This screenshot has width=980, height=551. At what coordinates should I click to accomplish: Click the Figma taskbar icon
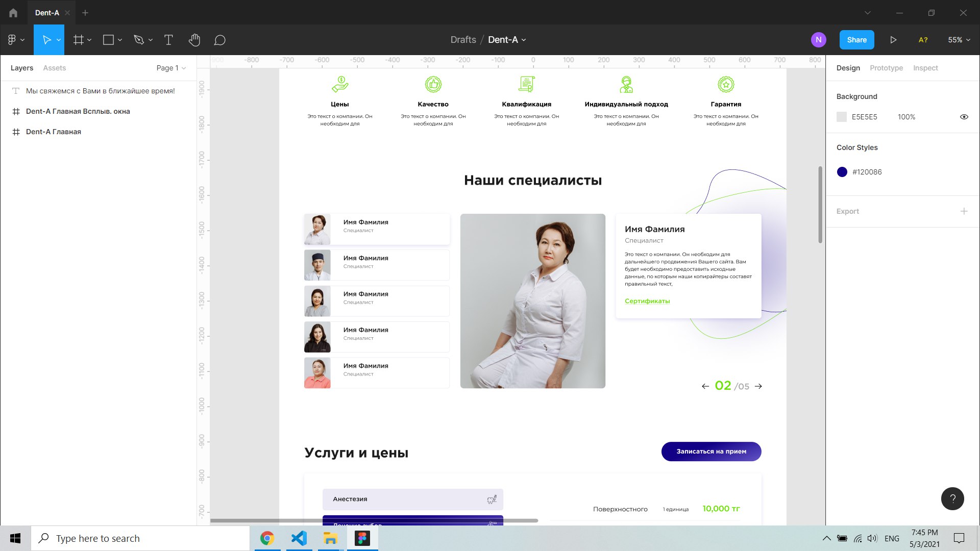[362, 538]
